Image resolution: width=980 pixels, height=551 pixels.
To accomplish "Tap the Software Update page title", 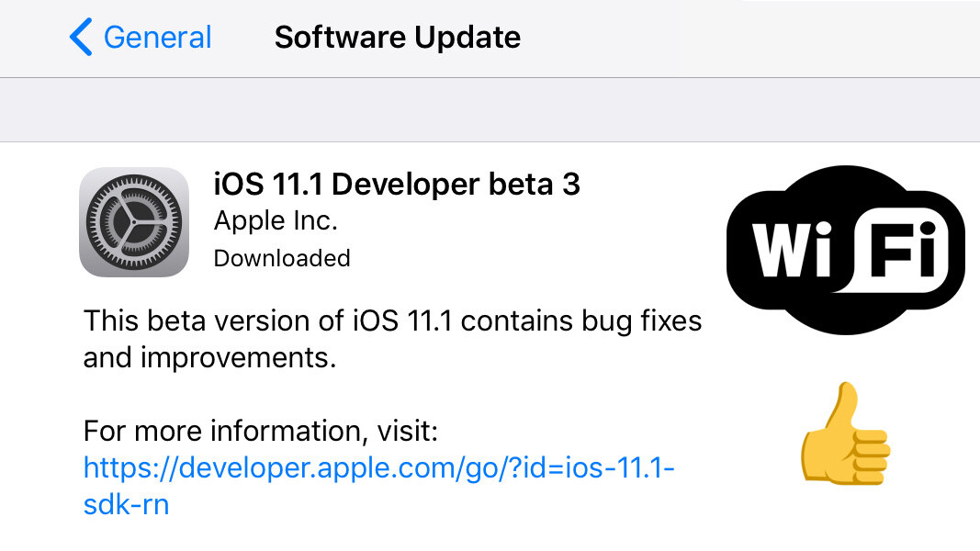I will point(397,38).
